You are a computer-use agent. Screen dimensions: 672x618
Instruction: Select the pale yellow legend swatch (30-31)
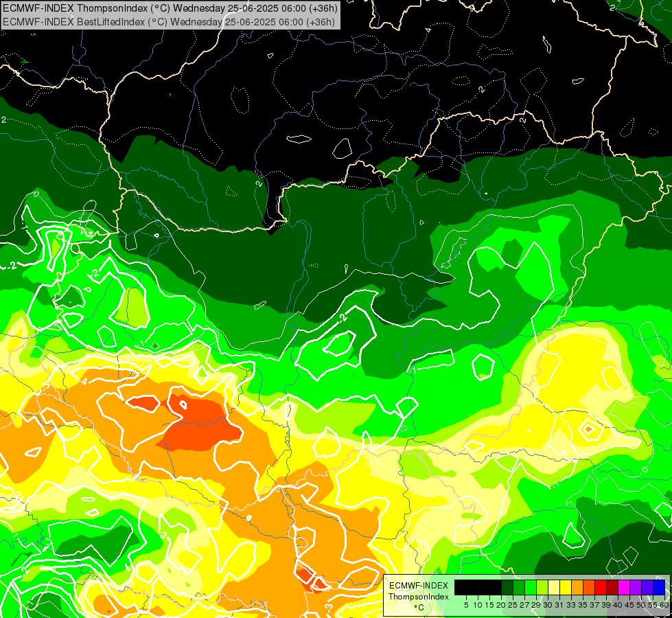[x=554, y=587]
